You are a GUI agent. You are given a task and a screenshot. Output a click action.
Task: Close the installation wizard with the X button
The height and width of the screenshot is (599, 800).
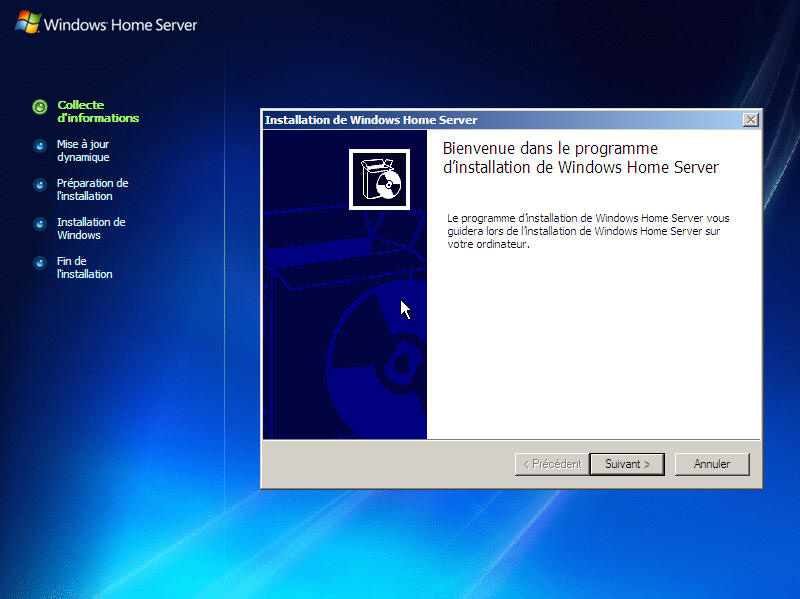point(750,119)
